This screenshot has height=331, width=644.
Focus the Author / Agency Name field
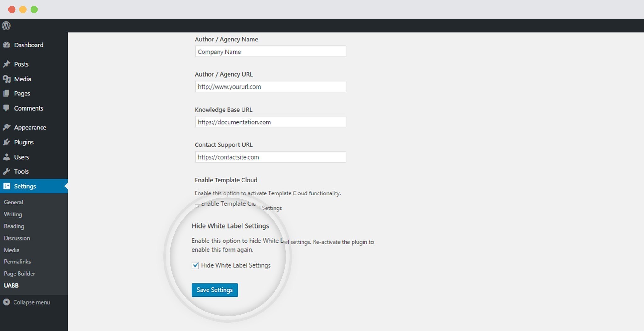[270, 51]
